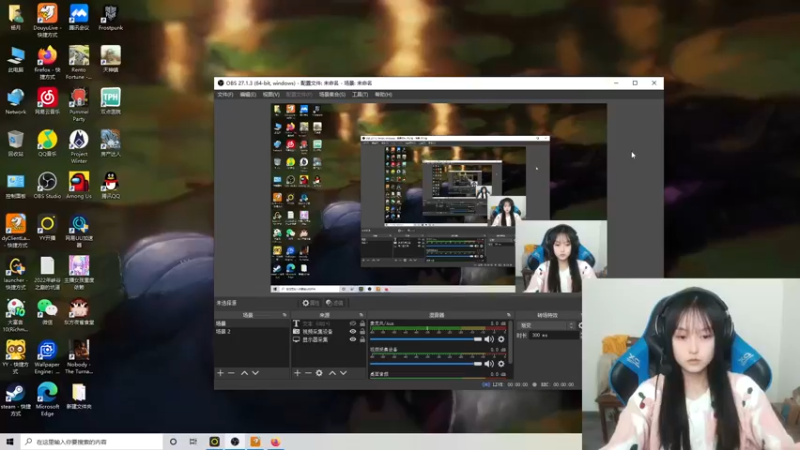Click the transition duration 300 ms field
This screenshot has height=450, width=800.
(x=552, y=335)
